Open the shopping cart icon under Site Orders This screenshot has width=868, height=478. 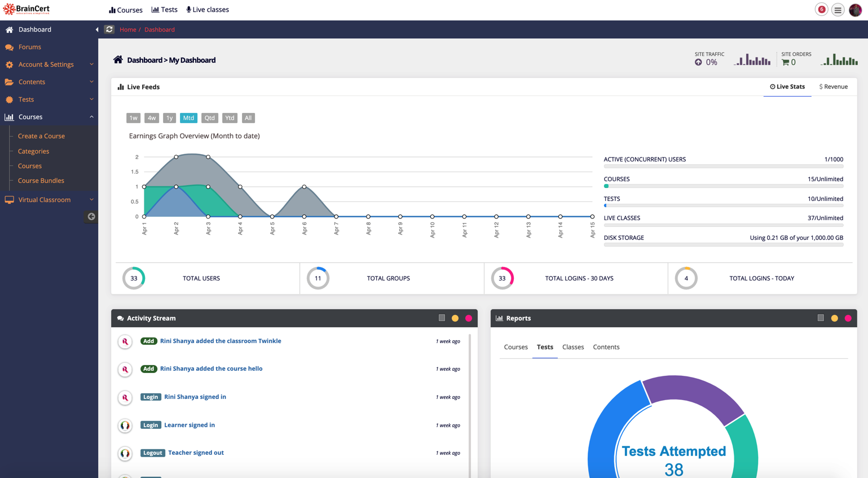tap(785, 63)
